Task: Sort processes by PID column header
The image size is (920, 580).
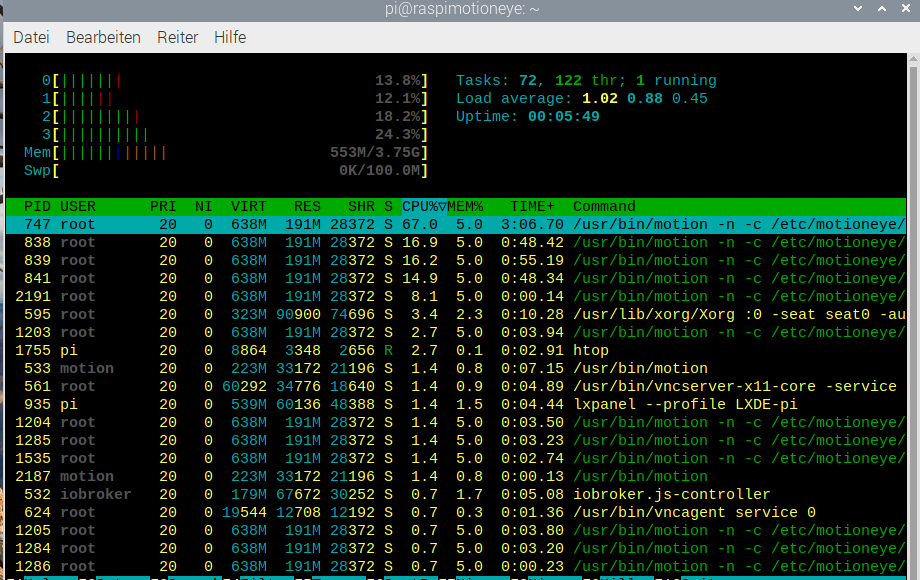Action: [x=36, y=206]
